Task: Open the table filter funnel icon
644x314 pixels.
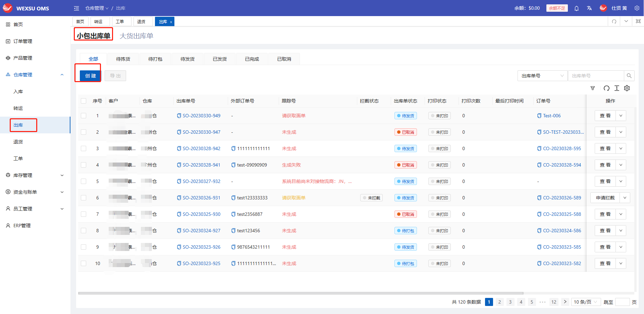Action: 593,88
